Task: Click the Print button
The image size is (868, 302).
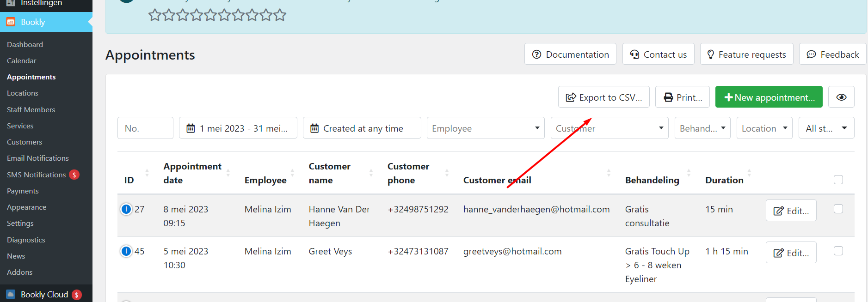Action: 683,97
